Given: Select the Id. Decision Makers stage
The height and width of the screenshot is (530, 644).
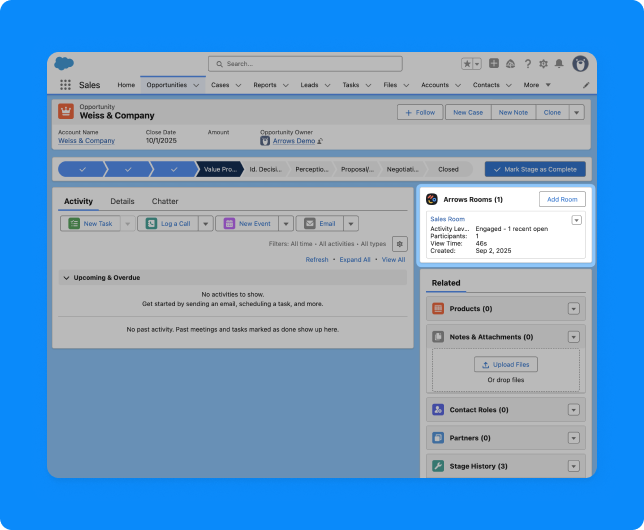Looking at the screenshot, I should [266, 169].
